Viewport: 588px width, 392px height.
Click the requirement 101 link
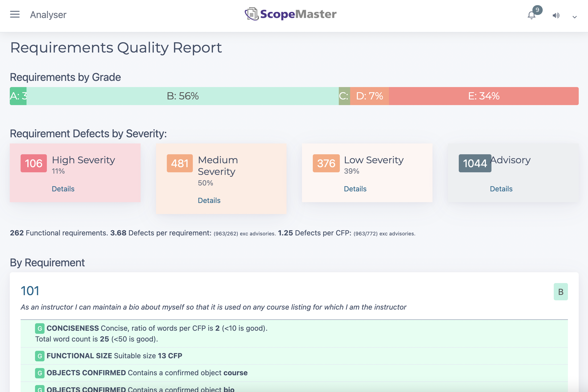(30, 291)
